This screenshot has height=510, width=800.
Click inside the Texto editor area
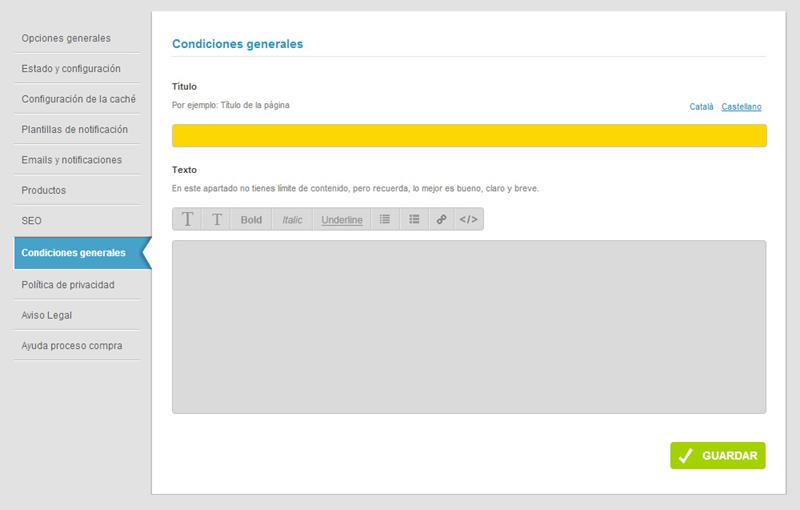(469, 326)
